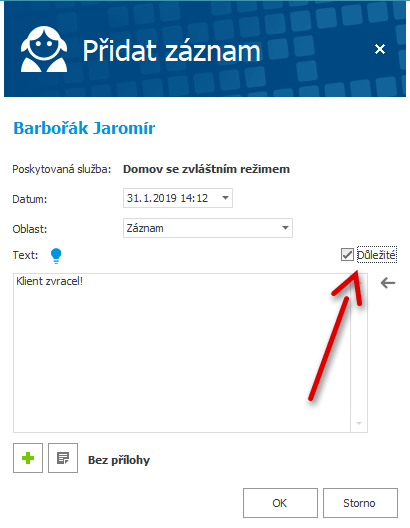This screenshot has width=410, height=528.
Task: Expand the Datum date picker arrow
Action: [226, 198]
